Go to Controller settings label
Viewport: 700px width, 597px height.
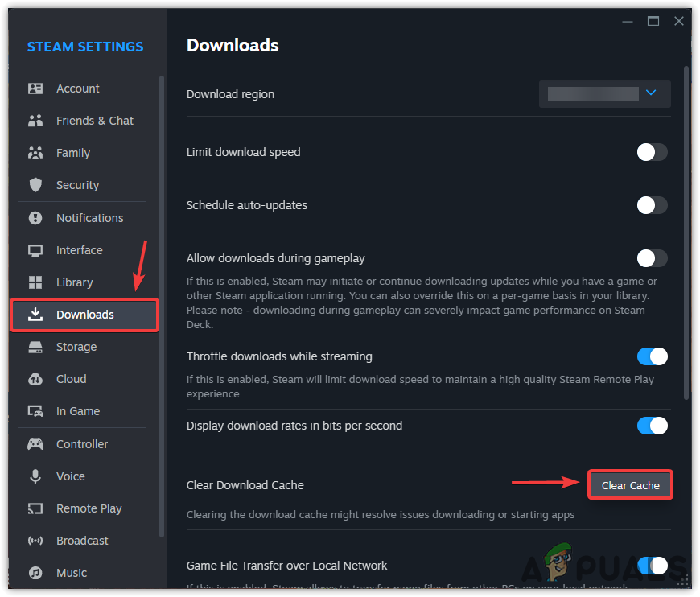[x=82, y=444]
